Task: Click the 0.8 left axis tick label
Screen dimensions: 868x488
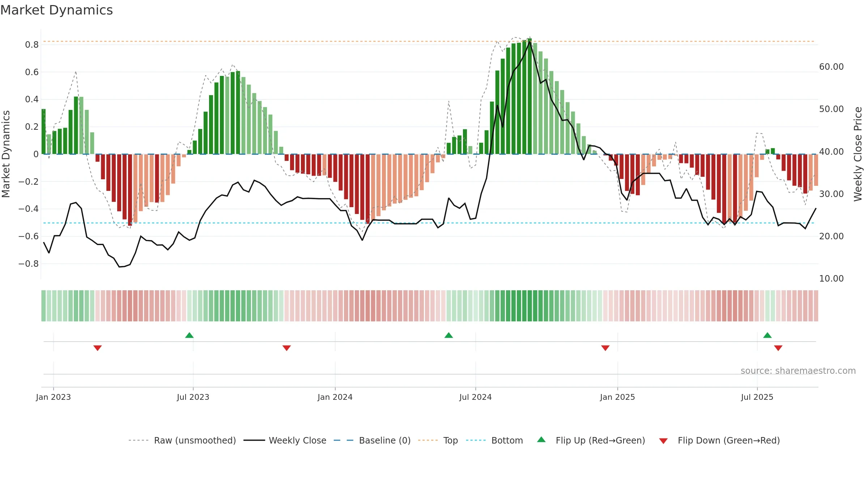Action: [32, 45]
